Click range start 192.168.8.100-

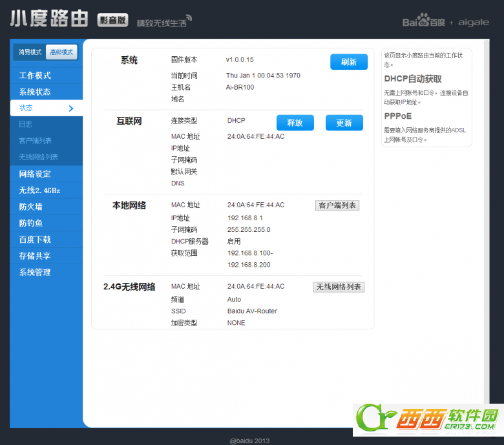coord(250,253)
